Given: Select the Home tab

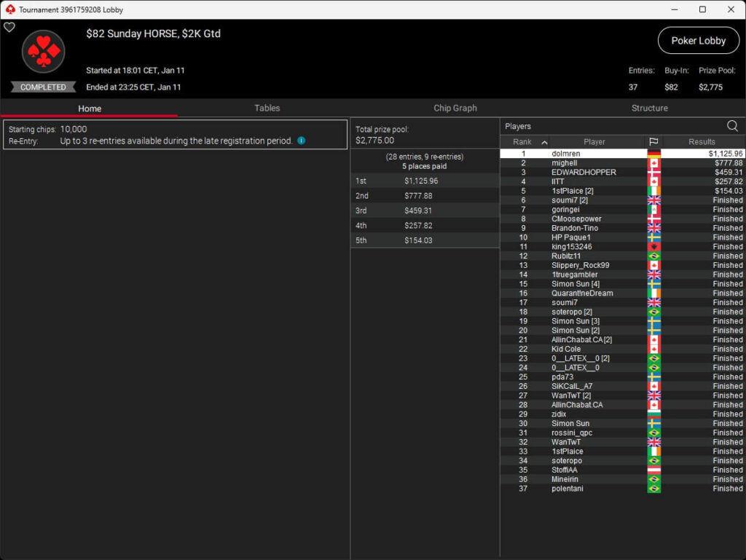Looking at the screenshot, I should [90, 109].
